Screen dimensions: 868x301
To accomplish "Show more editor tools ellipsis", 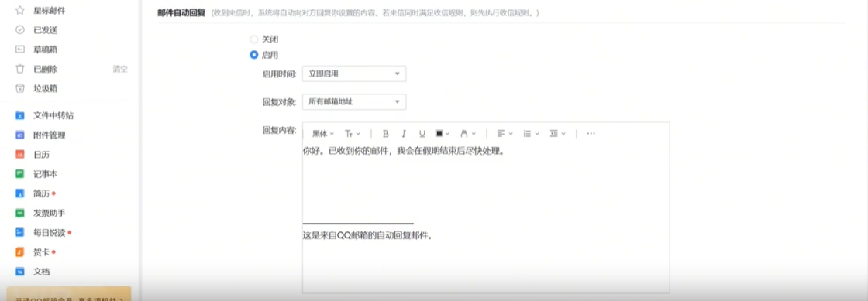I will pyautogui.click(x=591, y=134).
